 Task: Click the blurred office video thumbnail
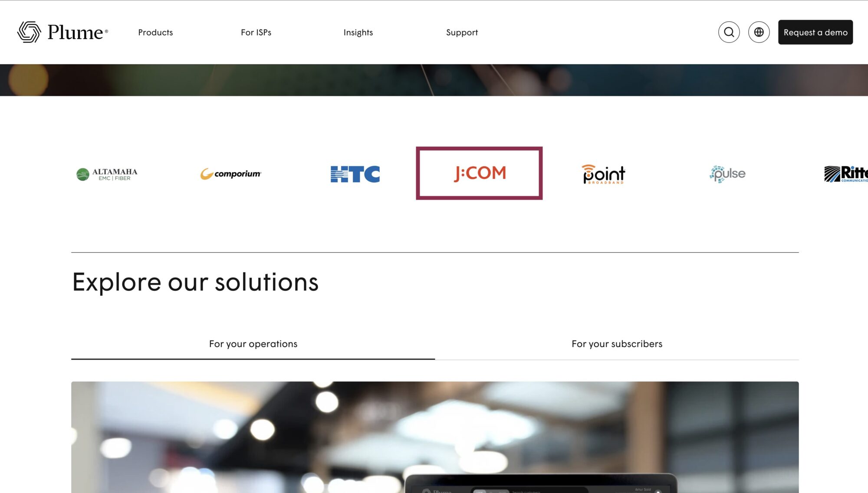[x=435, y=437]
